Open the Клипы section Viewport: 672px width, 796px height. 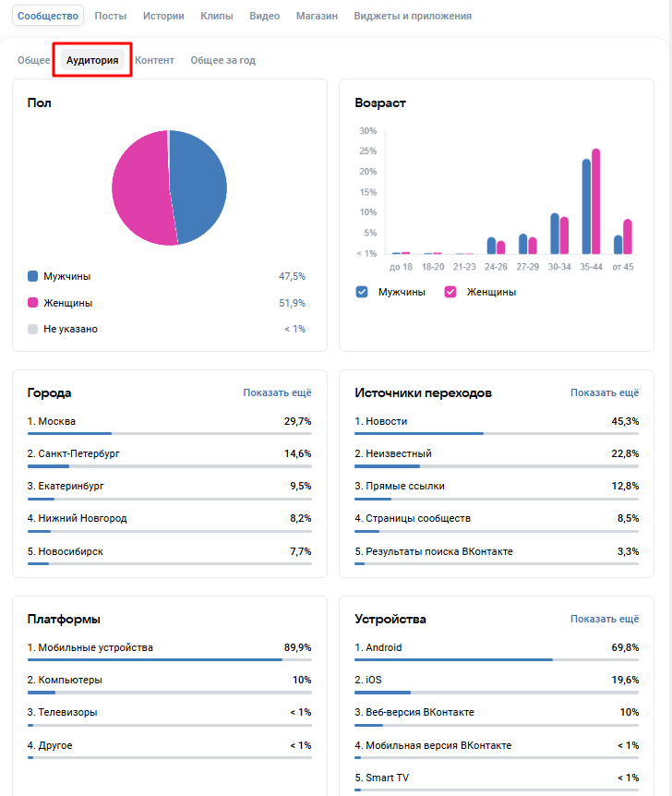[215, 16]
